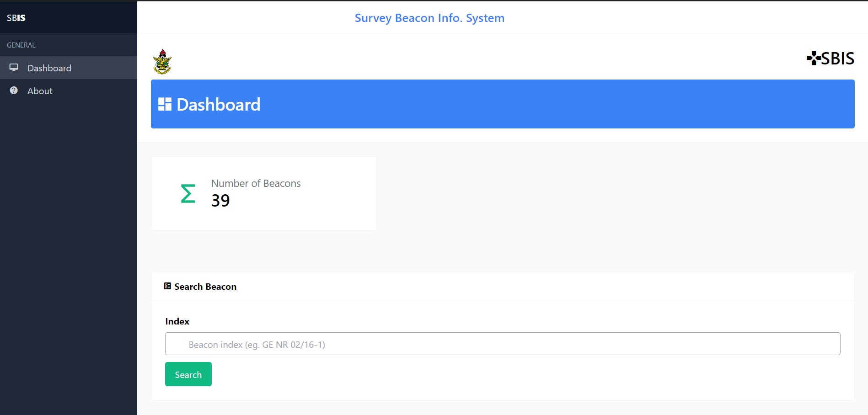
Task: Click the Search Beacon panel header
Action: tap(205, 287)
